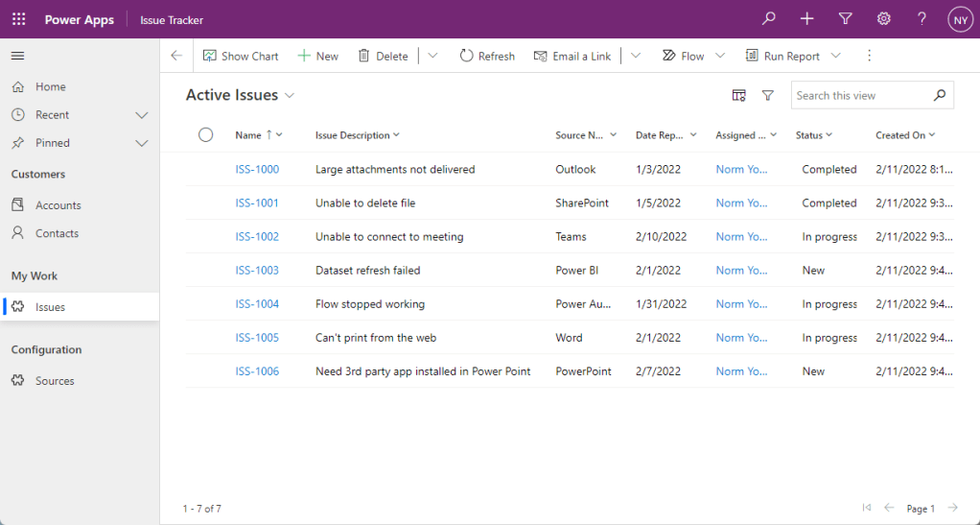Open the more commands ellipsis
Viewport: 980px width, 525px height.
(870, 56)
